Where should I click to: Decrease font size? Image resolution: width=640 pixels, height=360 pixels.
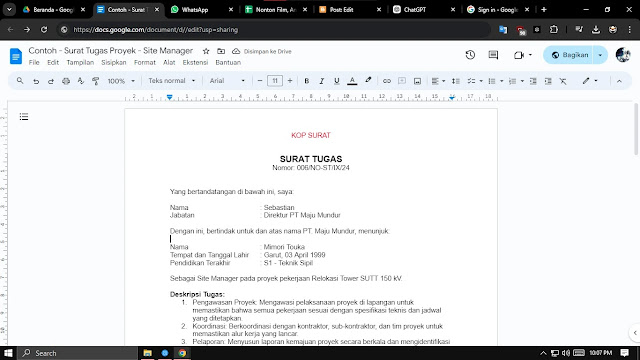click(260, 81)
